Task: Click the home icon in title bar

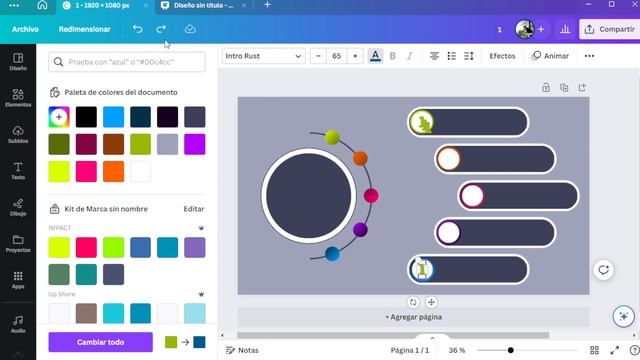Action: [x=42, y=5]
